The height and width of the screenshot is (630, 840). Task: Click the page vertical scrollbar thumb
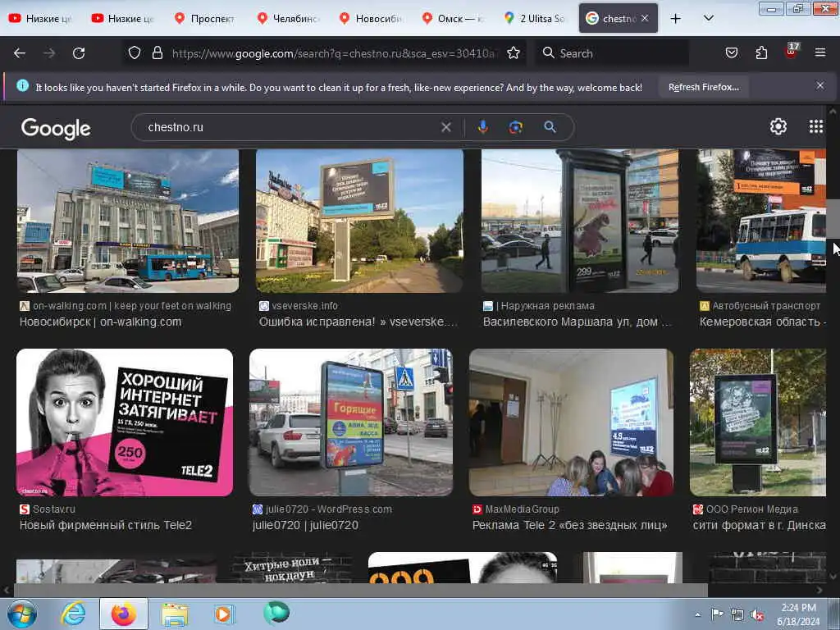click(833, 218)
